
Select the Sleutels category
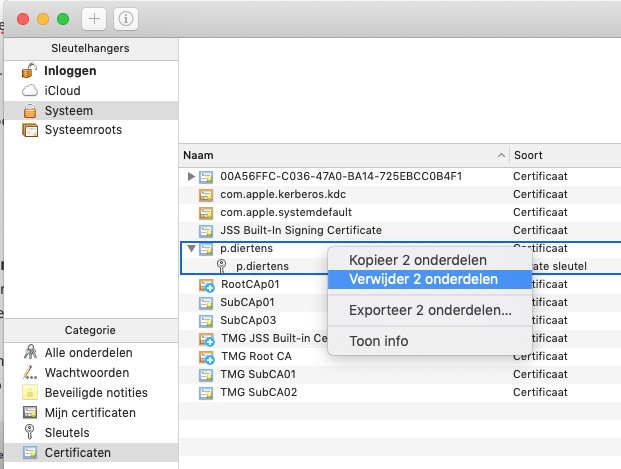tap(67, 433)
